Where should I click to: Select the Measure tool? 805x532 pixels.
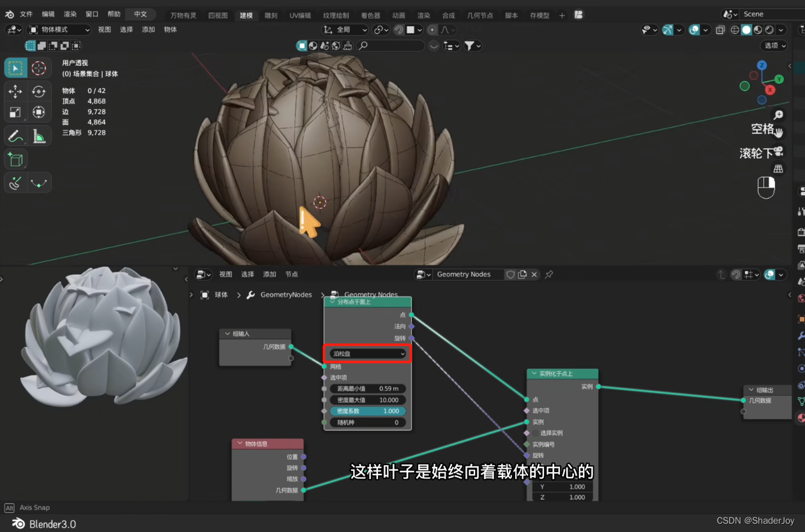pyautogui.click(x=39, y=135)
